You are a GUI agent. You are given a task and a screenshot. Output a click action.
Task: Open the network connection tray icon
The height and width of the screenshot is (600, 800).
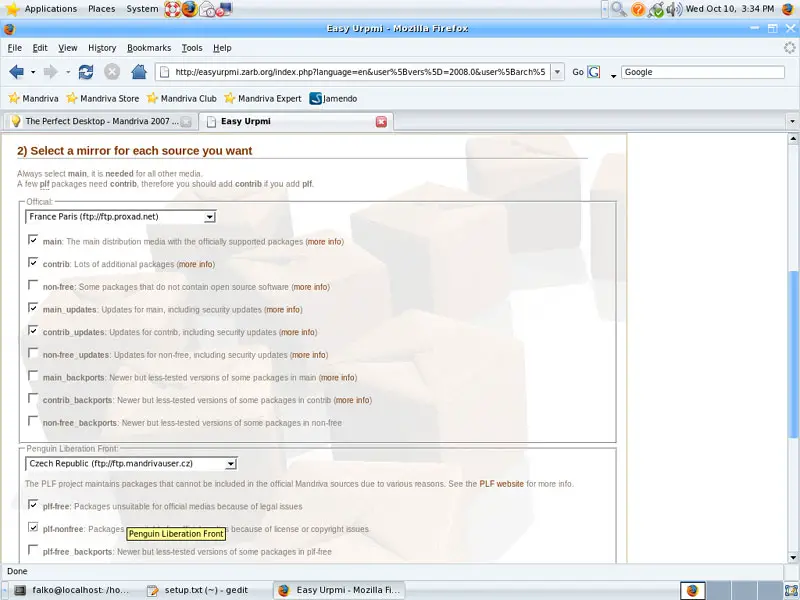point(656,9)
